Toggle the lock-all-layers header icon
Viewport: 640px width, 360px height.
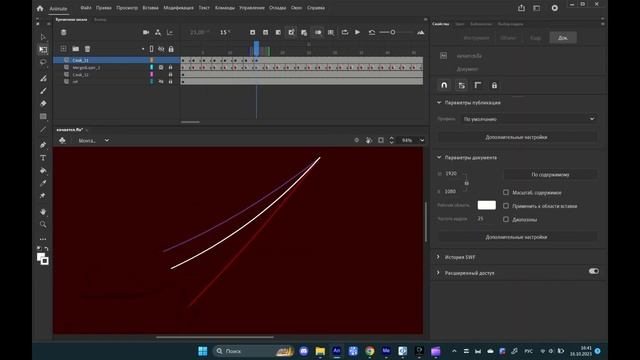171,49
